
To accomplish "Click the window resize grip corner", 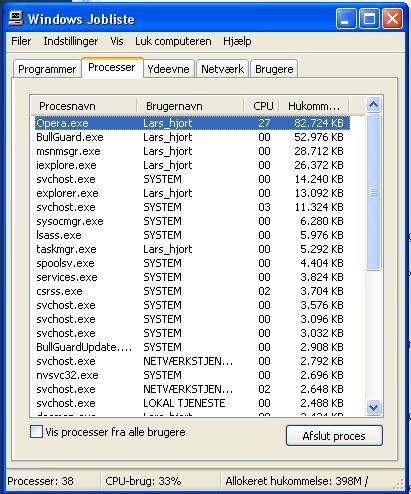I will click(x=398, y=484).
